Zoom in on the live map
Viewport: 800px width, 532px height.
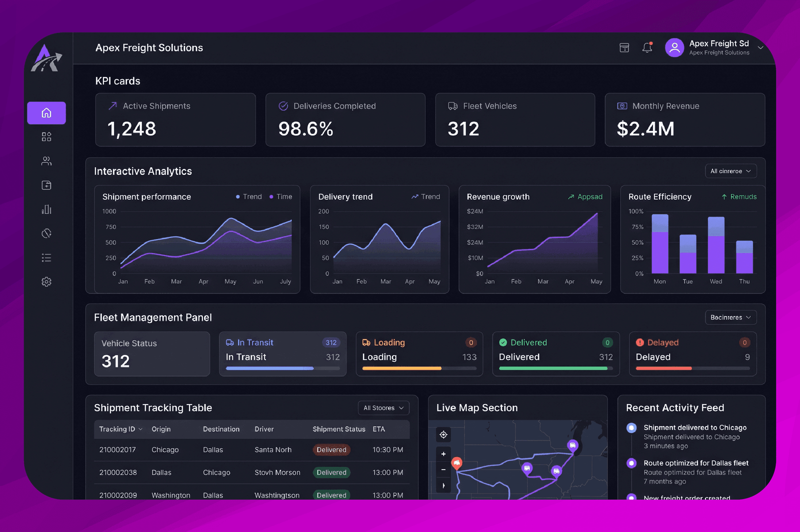443,454
